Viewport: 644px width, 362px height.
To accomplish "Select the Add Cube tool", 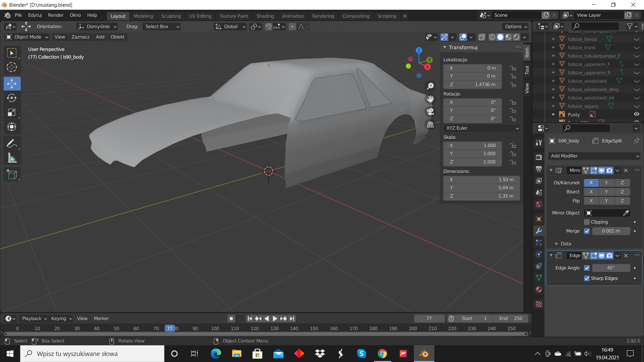I will coord(12,174).
